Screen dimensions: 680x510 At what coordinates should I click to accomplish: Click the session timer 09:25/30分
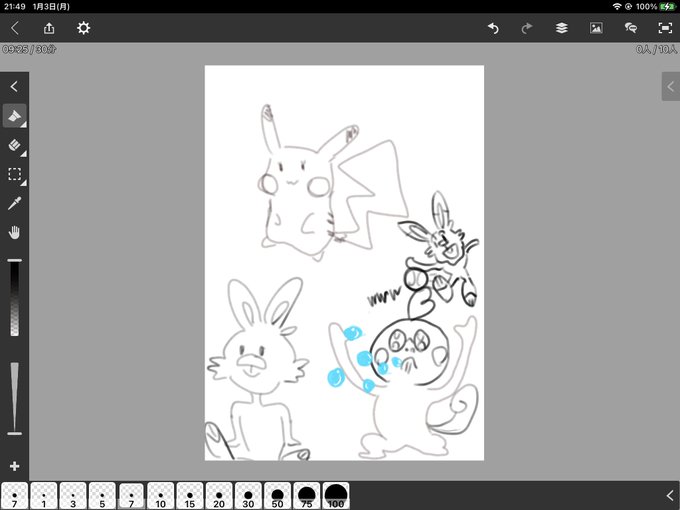coord(29,49)
